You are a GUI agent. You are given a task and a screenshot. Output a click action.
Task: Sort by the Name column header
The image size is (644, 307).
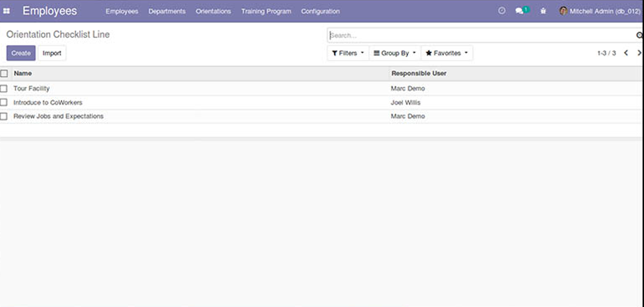[x=23, y=73]
